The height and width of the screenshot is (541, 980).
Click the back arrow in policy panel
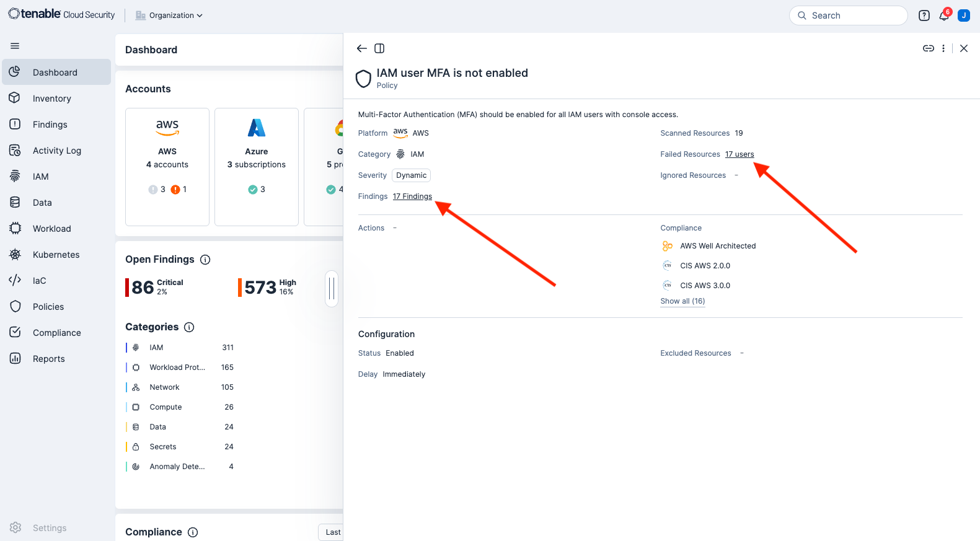point(362,48)
